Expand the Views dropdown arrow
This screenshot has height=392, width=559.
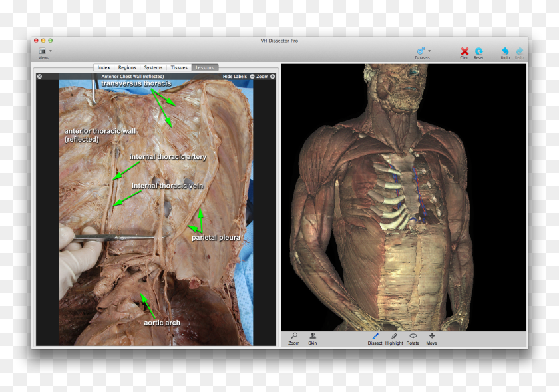point(51,51)
